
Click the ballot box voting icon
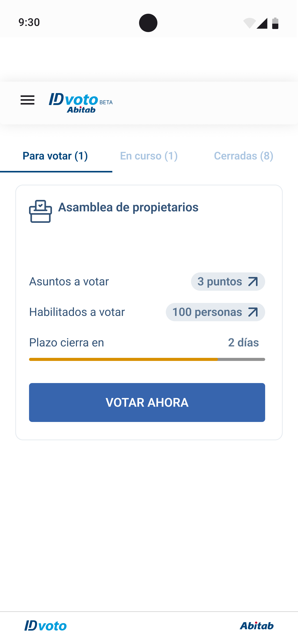click(40, 211)
